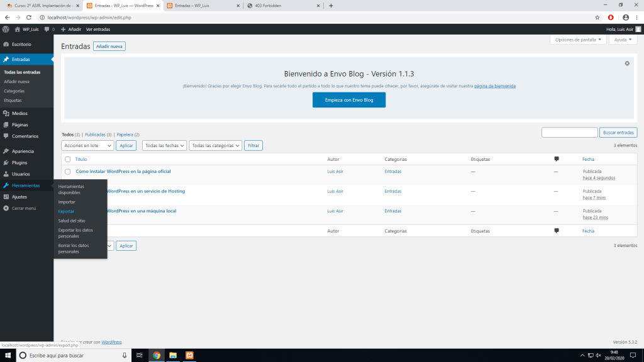Reload the page with the browser refresh icon

click(28, 17)
